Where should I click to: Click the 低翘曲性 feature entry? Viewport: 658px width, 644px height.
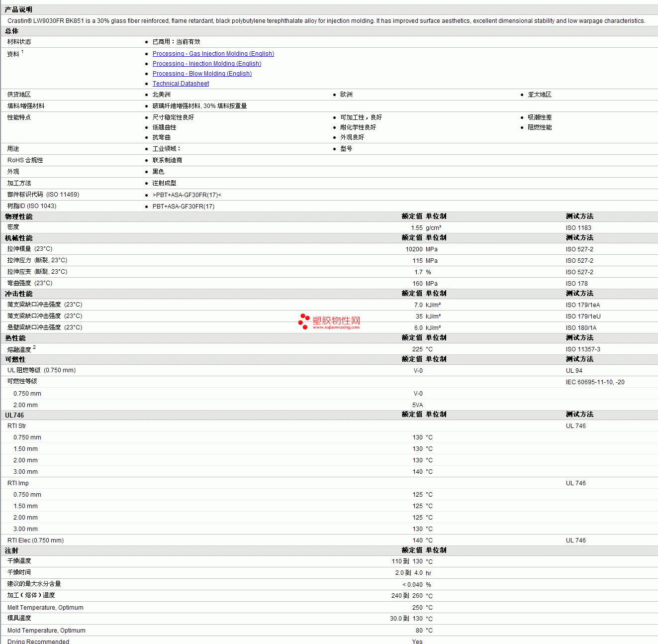tap(164, 127)
